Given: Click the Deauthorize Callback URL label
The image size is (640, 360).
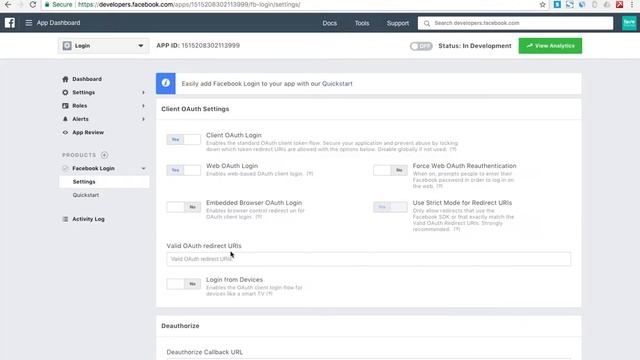Looking at the screenshot, I should click(204, 352).
